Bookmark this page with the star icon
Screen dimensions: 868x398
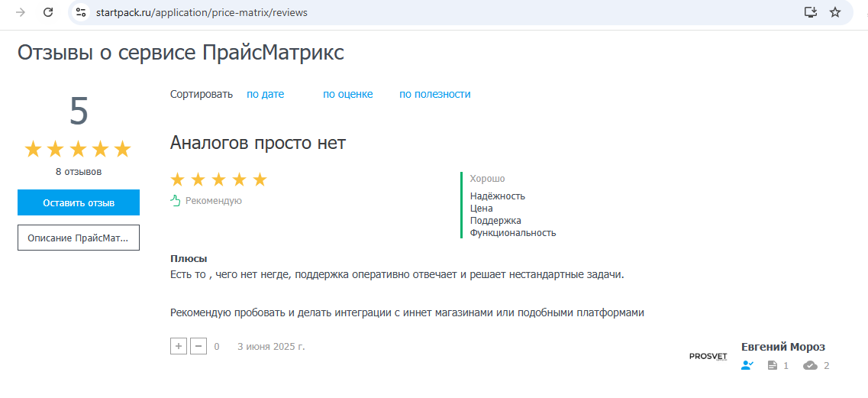[835, 12]
